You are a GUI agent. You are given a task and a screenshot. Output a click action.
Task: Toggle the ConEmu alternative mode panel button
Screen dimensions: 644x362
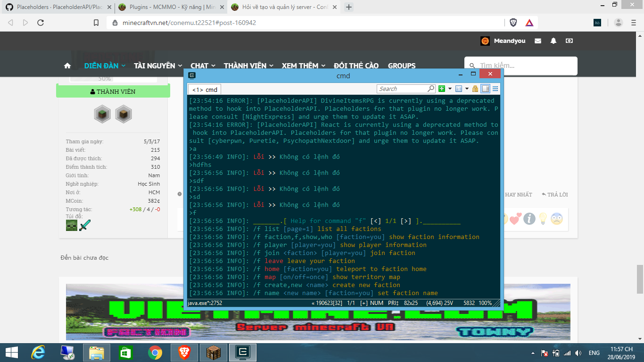(x=485, y=89)
